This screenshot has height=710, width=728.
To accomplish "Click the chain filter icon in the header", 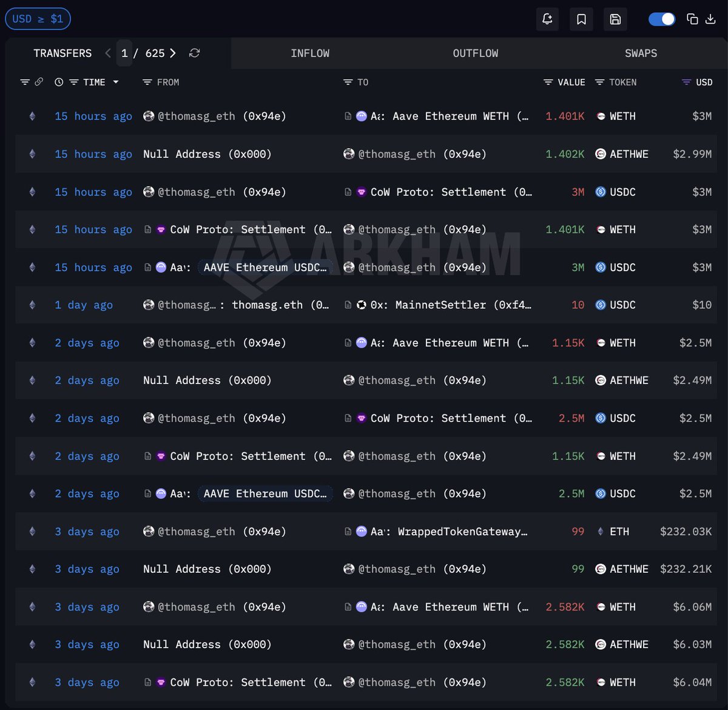I will click(x=25, y=82).
